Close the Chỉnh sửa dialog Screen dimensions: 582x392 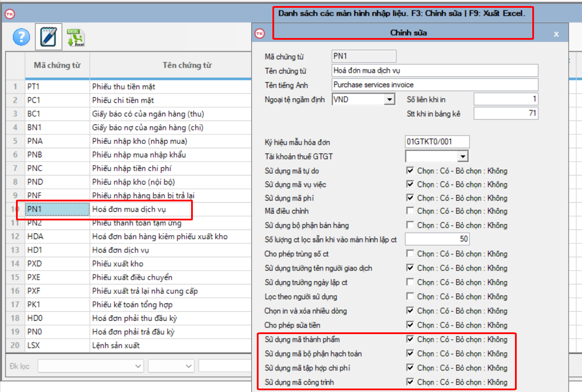click(556, 34)
